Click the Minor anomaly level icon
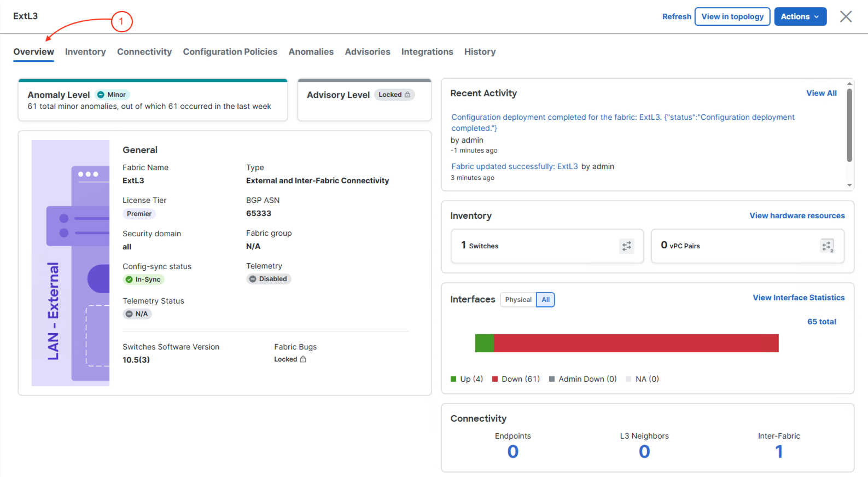The height and width of the screenshot is (477, 868). click(101, 95)
